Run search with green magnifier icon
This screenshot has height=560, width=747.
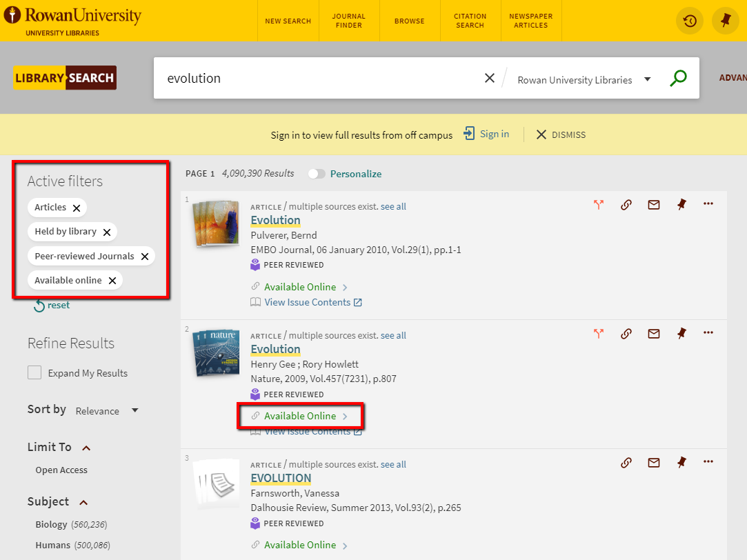pyautogui.click(x=678, y=78)
